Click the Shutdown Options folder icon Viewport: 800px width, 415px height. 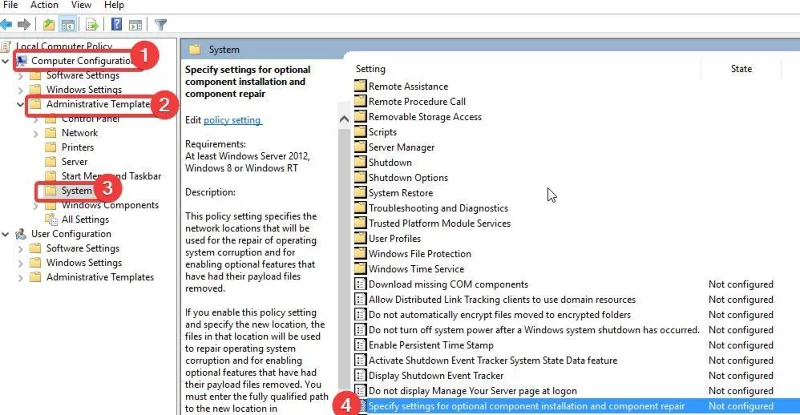[x=360, y=177]
